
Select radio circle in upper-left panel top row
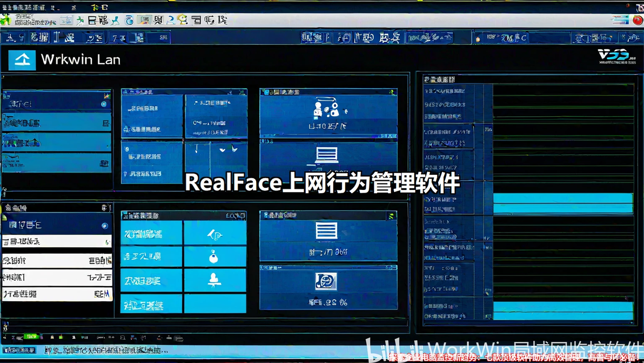click(x=104, y=104)
